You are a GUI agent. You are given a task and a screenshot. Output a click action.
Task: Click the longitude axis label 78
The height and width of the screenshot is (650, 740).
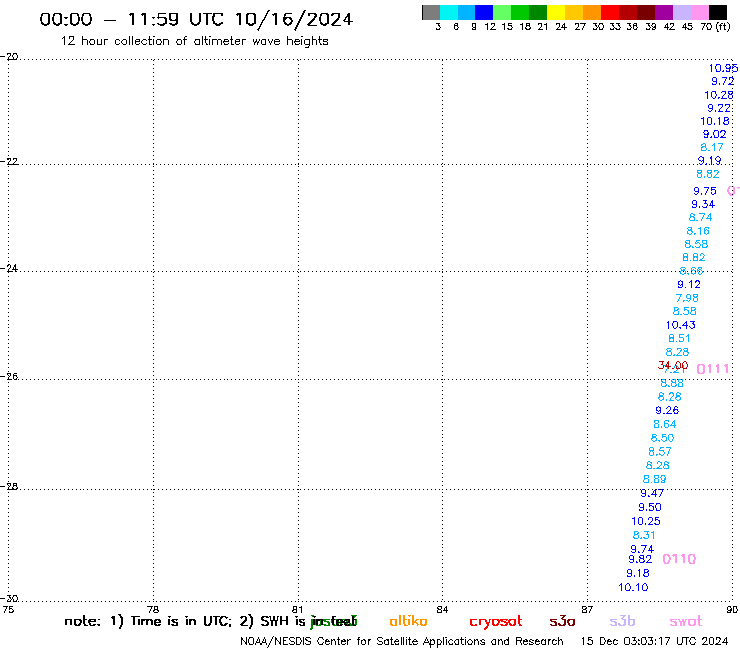[x=152, y=610]
